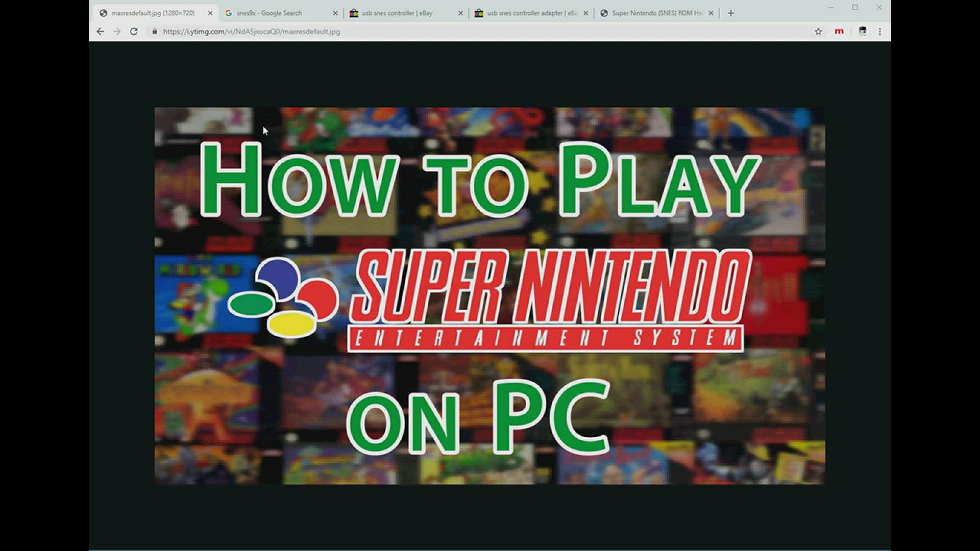Viewport: 980px width, 551px height.
Task: Click the browser forward arrow
Action: (x=117, y=32)
